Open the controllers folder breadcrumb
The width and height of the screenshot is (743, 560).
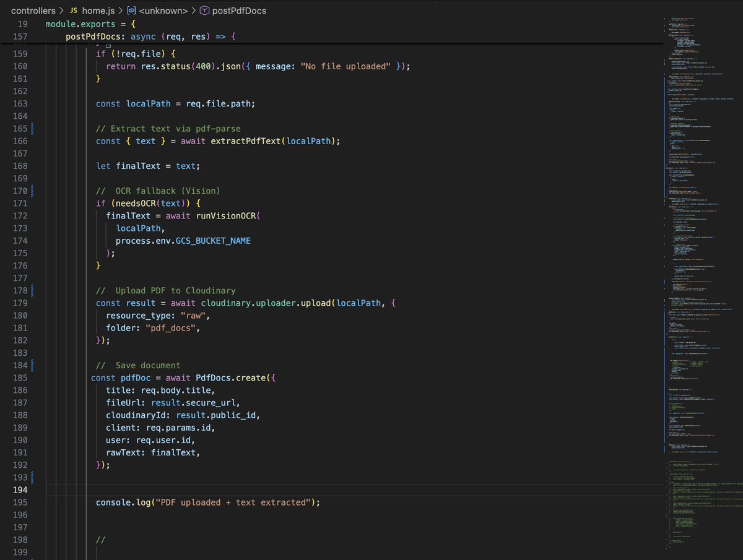(x=33, y=11)
